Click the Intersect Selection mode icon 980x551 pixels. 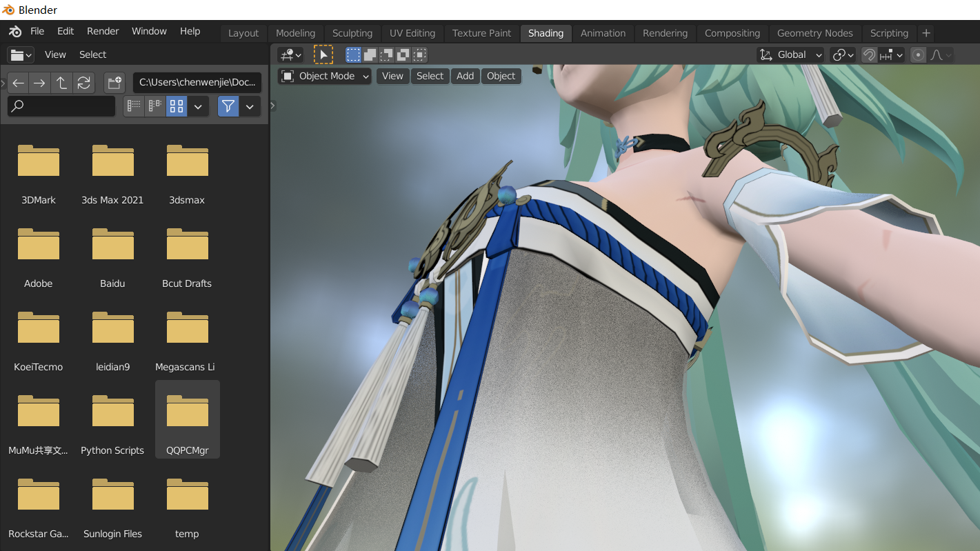tap(420, 55)
